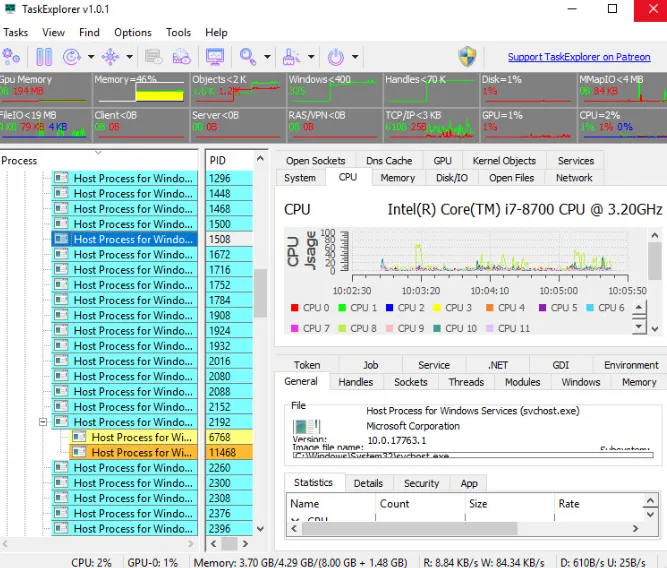Switch to the Kernel Objects tab
The width and height of the screenshot is (667, 568).
coord(504,161)
